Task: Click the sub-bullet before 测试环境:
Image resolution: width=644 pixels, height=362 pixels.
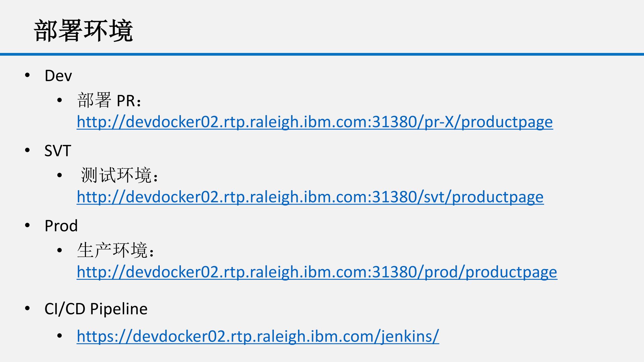Action: [60, 175]
